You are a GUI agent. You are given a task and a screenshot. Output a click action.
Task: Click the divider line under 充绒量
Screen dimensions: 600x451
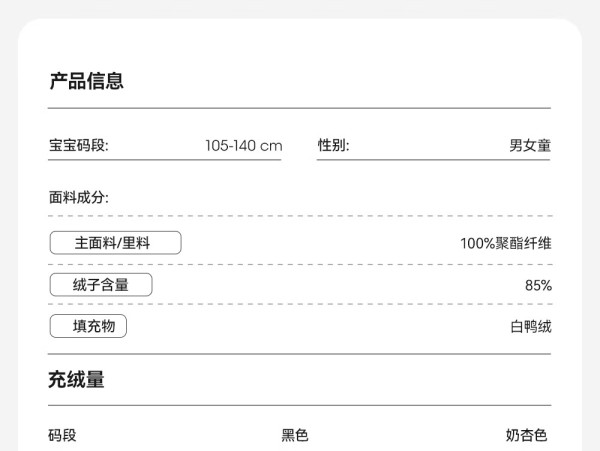(x=299, y=405)
